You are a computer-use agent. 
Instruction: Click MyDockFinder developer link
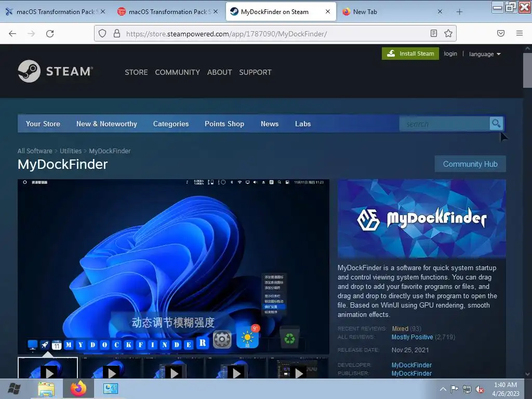(x=411, y=365)
